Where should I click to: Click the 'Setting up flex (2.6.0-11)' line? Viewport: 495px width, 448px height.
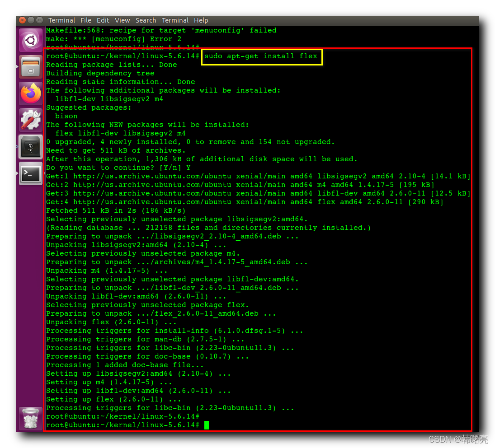(x=113, y=399)
